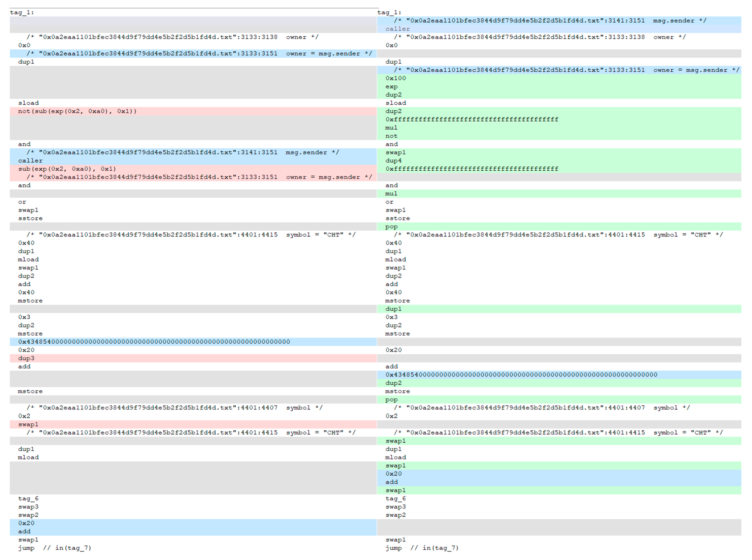Select the first right 0xffff mask line
This screenshot has height=560, width=752.
click(472, 119)
